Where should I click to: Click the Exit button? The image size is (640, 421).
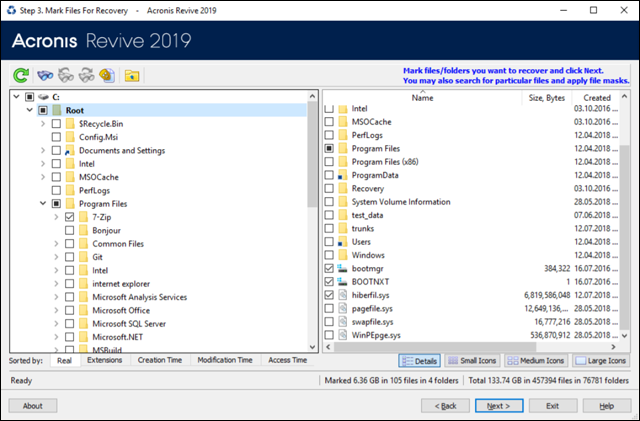(x=553, y=405)
